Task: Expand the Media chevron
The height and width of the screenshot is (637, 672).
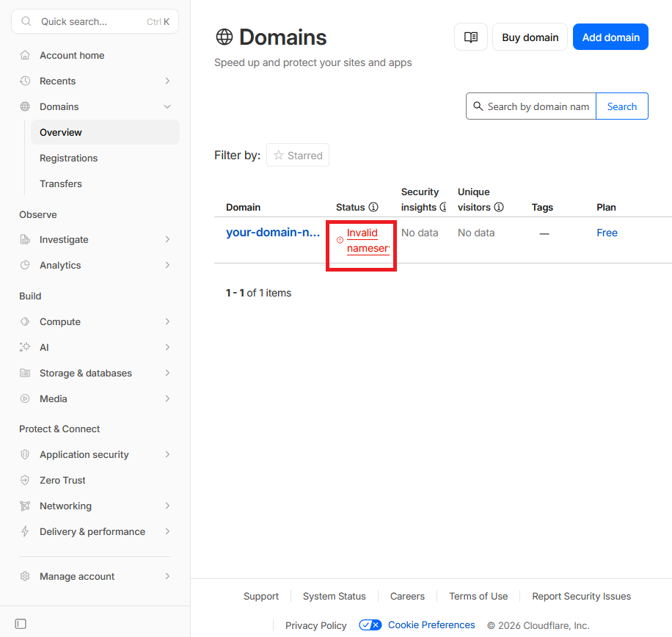Action: [x=167, y=398]
